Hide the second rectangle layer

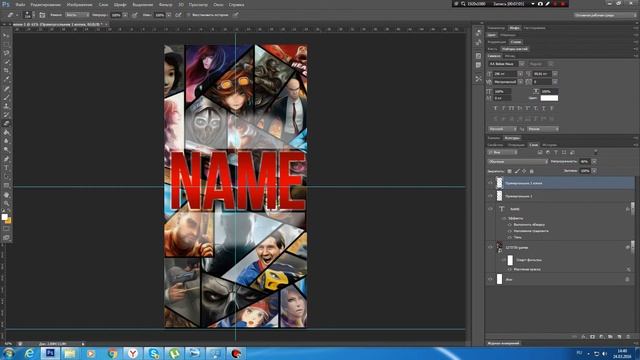coord(490,196)
